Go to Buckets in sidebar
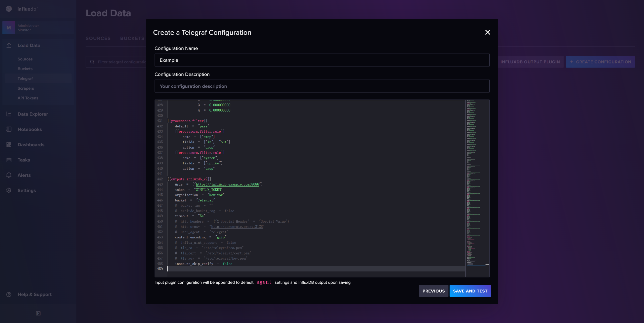The width and height of the screenshot is (644, 323). click(x=25, y=69)
